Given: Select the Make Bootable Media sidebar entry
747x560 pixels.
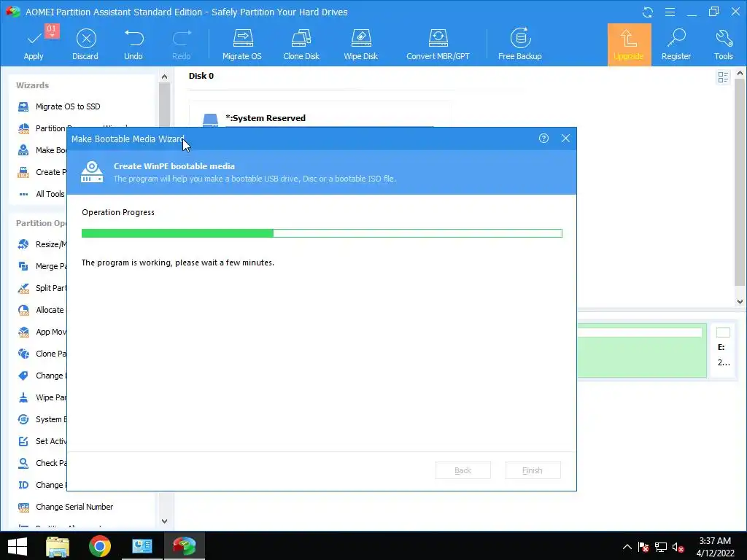Looking at the screenshot, I should pos(42,150).
